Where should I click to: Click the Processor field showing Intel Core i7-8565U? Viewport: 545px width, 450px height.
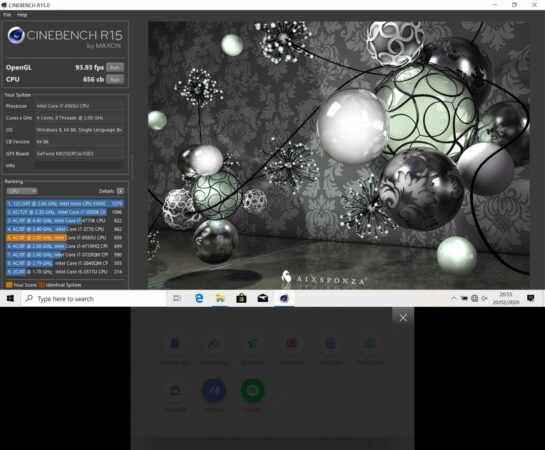pyautogui.click(x=80, y=106)
